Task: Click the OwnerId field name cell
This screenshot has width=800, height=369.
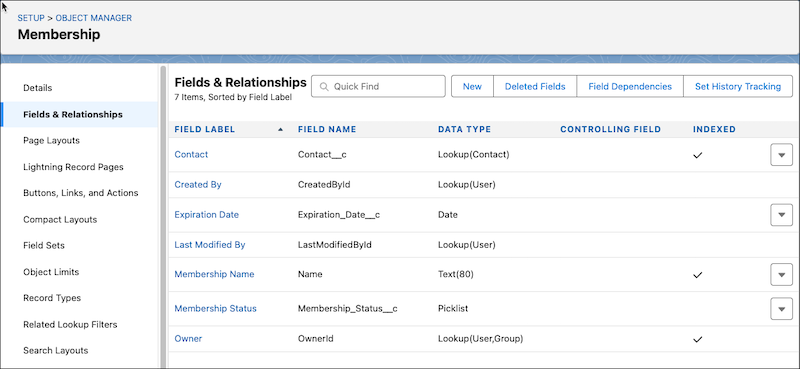Action: click(316, 339)
